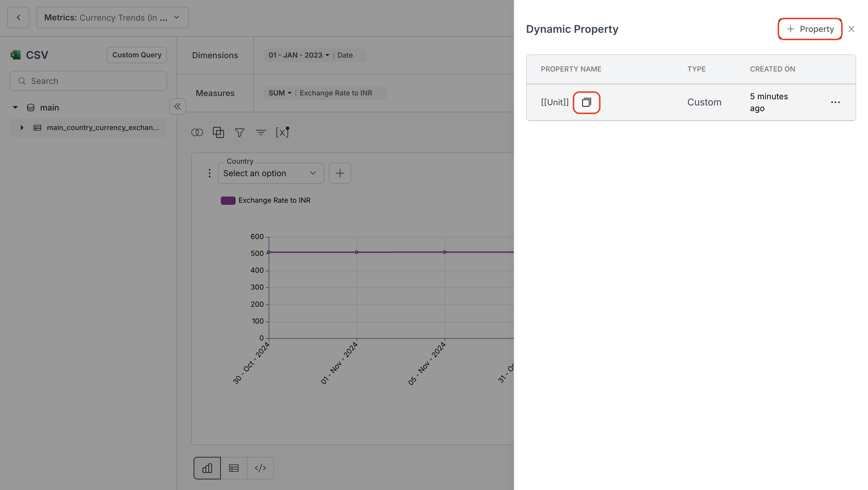868x490 pixels.
Task: Click the search magnifier in the sidebar
Action: tap(22, 81)
